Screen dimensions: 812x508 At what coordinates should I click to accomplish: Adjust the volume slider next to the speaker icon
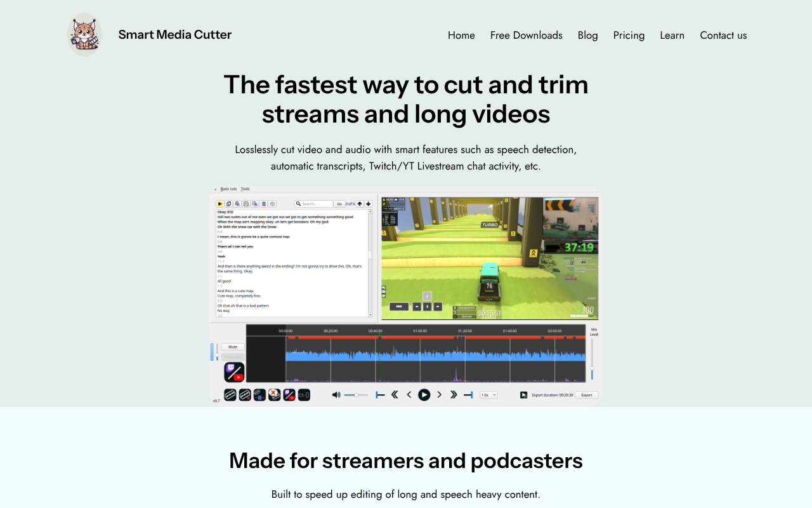coord(355,394)
